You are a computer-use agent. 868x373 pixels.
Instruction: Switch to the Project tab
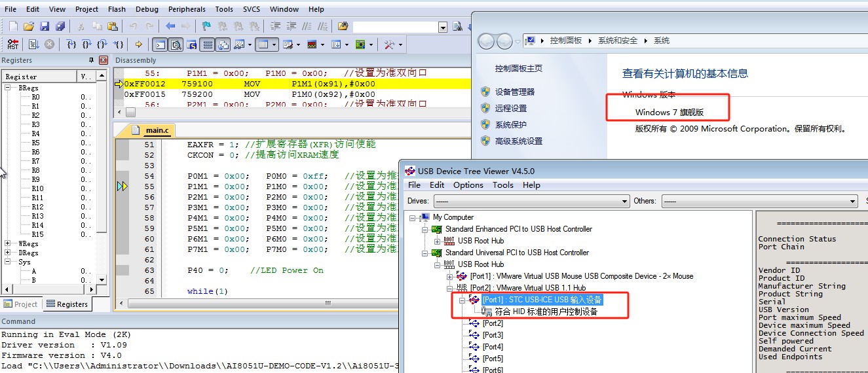(x=21, y=304)
